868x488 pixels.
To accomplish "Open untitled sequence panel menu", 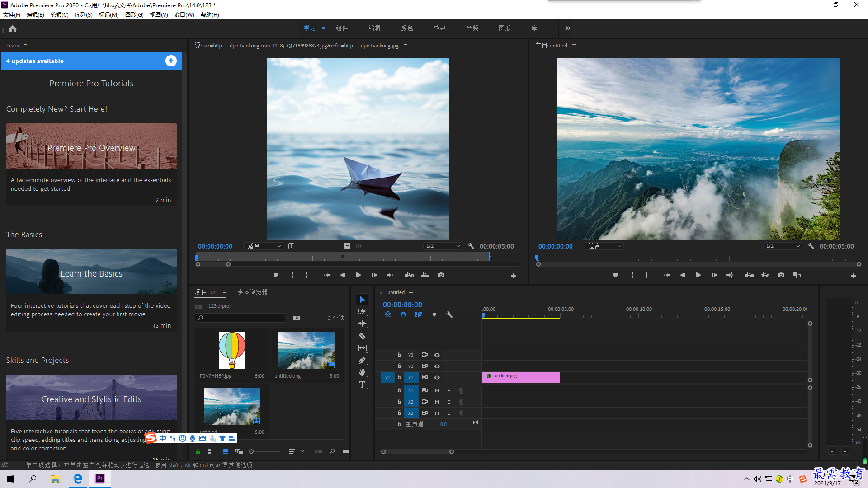I will (411, 292).
